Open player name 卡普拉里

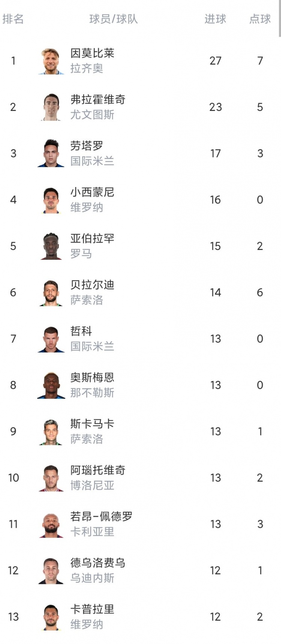[x=92, y=609]
